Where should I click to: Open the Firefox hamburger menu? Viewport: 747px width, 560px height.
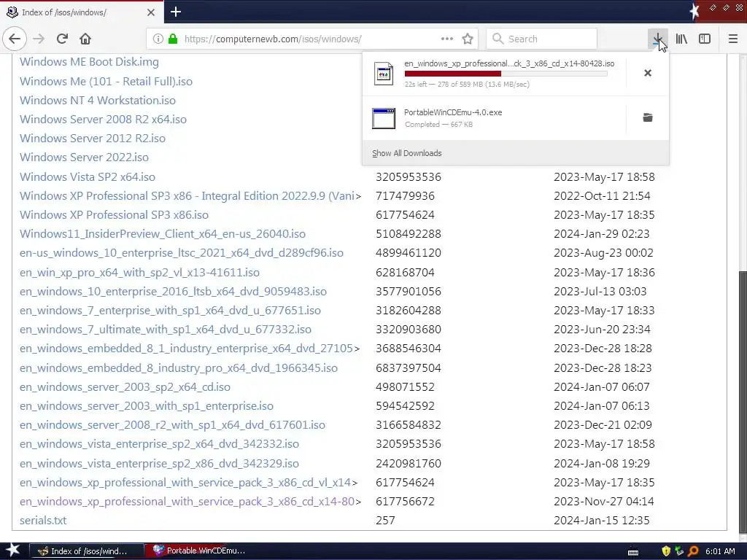[x=733, y=39]
